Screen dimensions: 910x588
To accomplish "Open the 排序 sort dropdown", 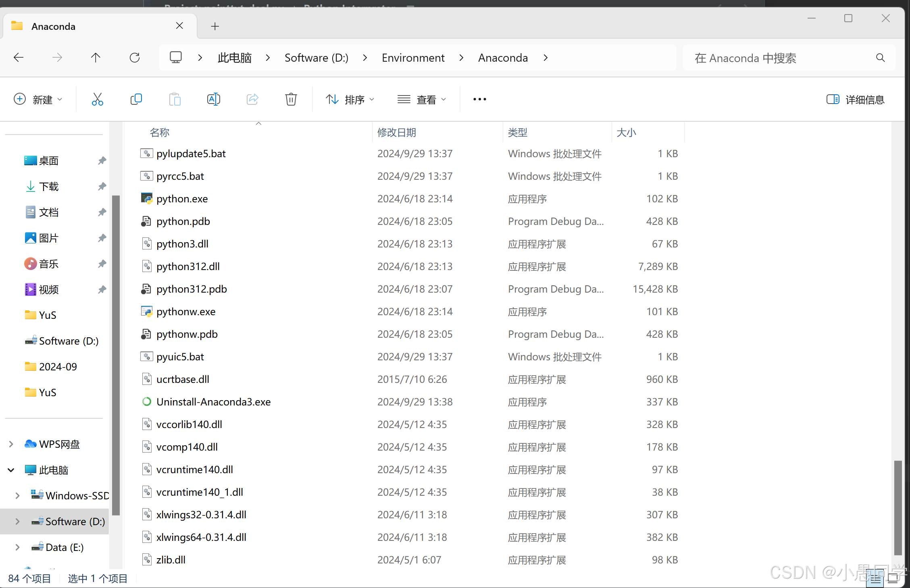I will [350, 99].
